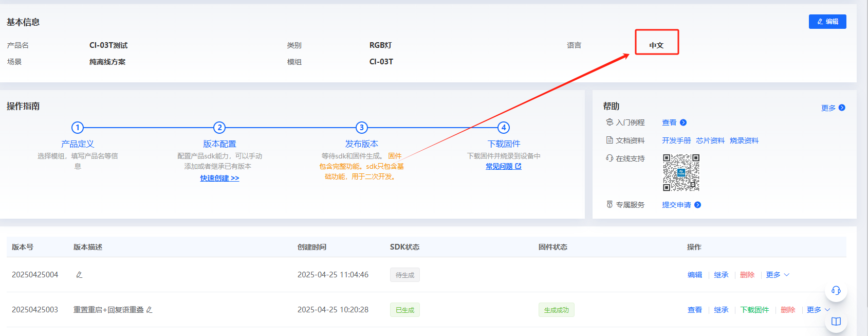
Task: Click the 待生成 SDK status tag
Action: click(x=405, y=275)
